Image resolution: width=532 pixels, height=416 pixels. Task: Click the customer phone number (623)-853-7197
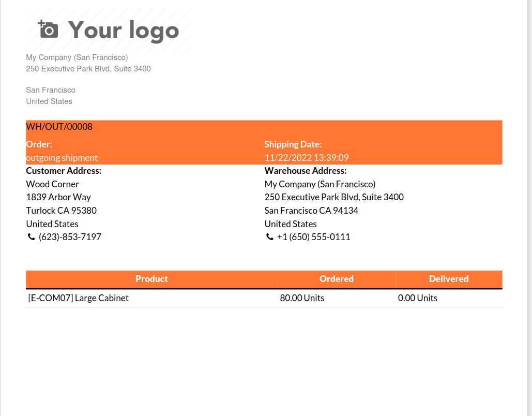pyautogui.click(x=70, y=237)
